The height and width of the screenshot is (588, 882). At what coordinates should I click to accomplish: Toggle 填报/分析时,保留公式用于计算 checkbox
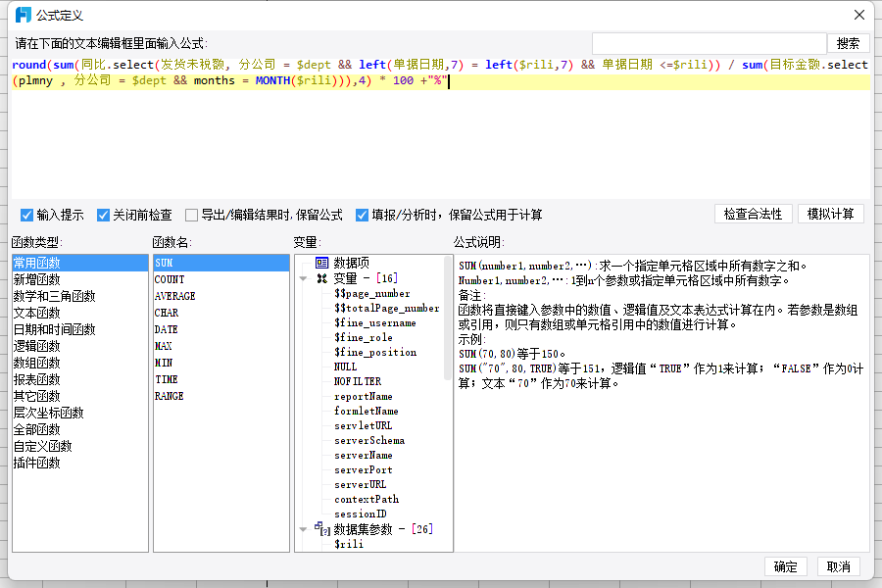pos(362,215)
